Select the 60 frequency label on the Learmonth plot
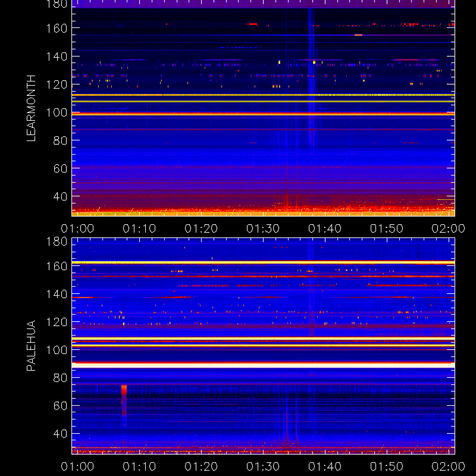Screen dimensions: 476x476 60,168
